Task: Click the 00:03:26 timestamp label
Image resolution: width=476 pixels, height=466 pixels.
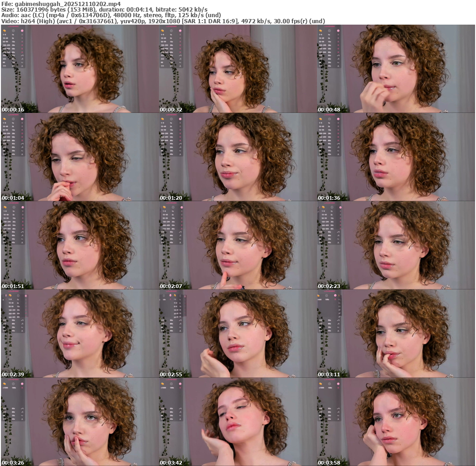Action: point(13,463)
